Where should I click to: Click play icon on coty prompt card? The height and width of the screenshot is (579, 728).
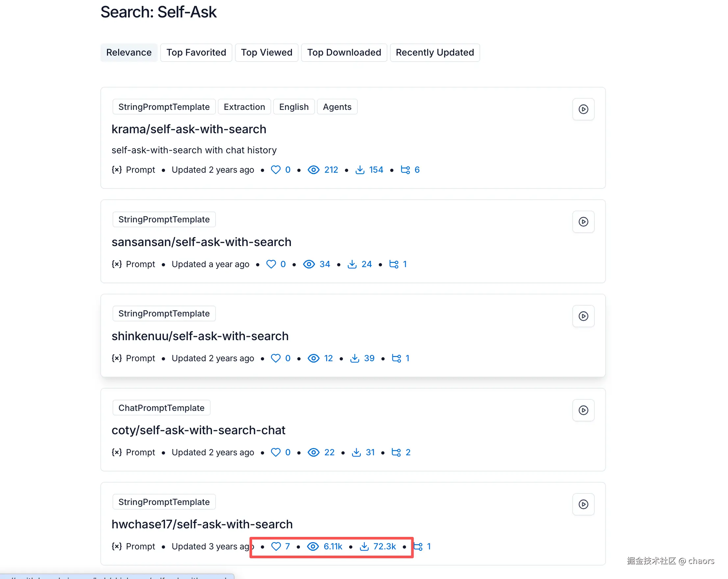point(583,410)
